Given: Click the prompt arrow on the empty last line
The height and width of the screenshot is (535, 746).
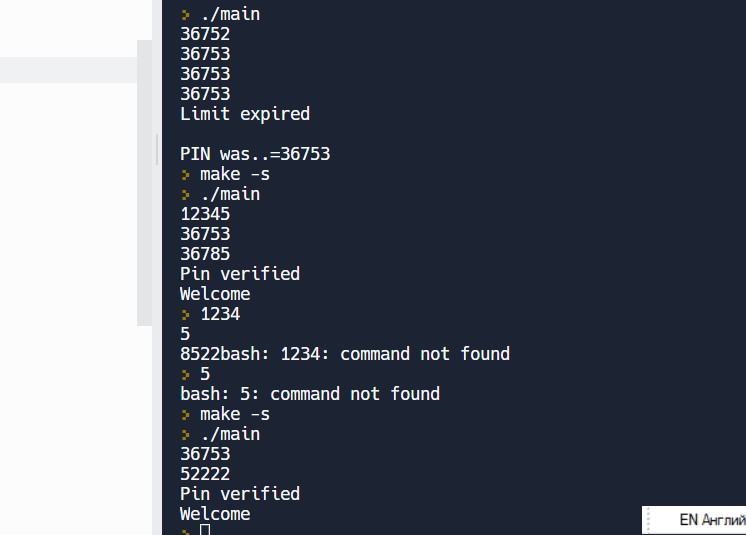Looking at the screenshot, I should tap(185, 531).
